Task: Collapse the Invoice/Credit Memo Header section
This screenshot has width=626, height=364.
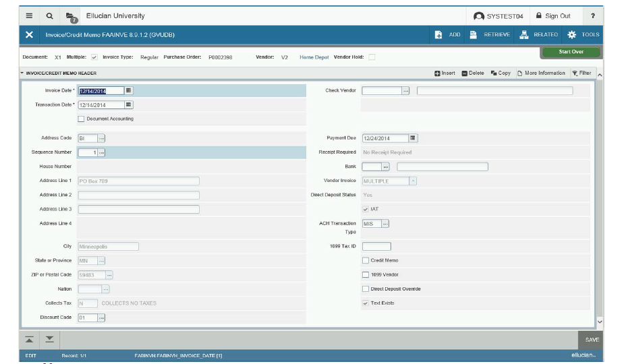Action: 22,73
